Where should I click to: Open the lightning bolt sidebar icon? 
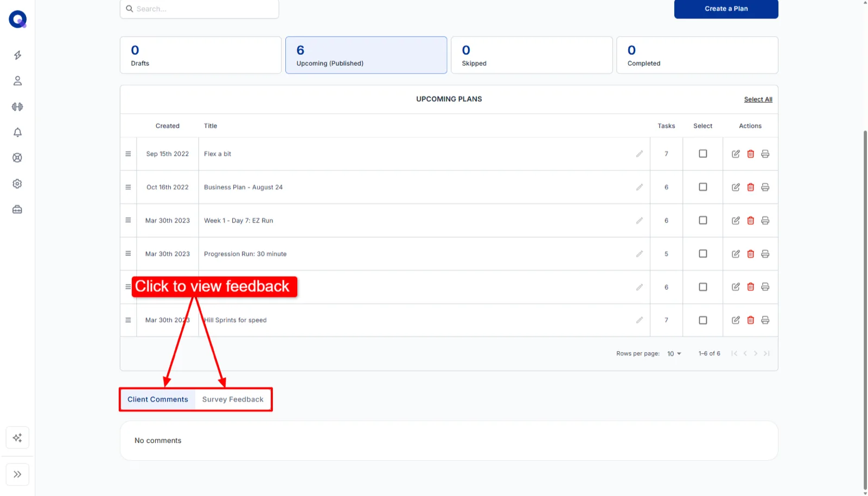coord(17,55)
